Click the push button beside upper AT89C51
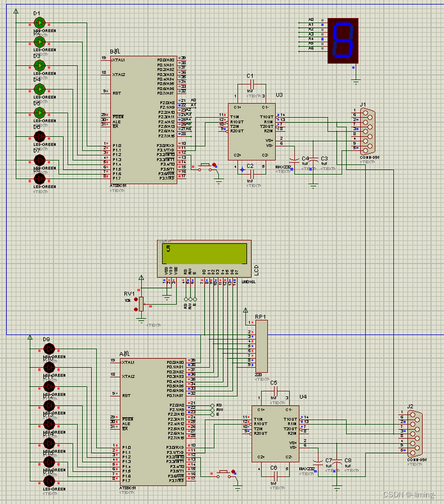This screenshot has width=444, height=504. point(205,167)
